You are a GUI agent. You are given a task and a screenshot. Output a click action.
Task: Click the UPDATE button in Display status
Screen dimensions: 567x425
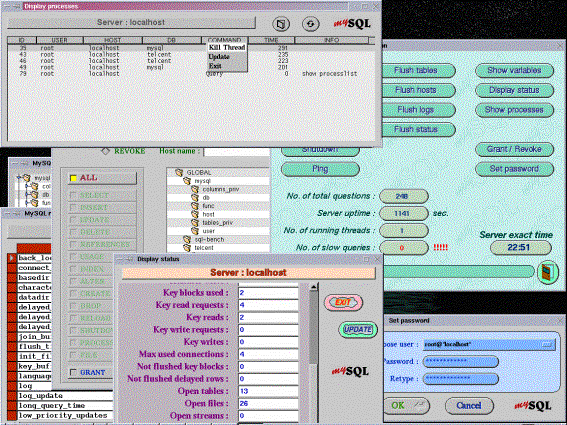point(358,330)
